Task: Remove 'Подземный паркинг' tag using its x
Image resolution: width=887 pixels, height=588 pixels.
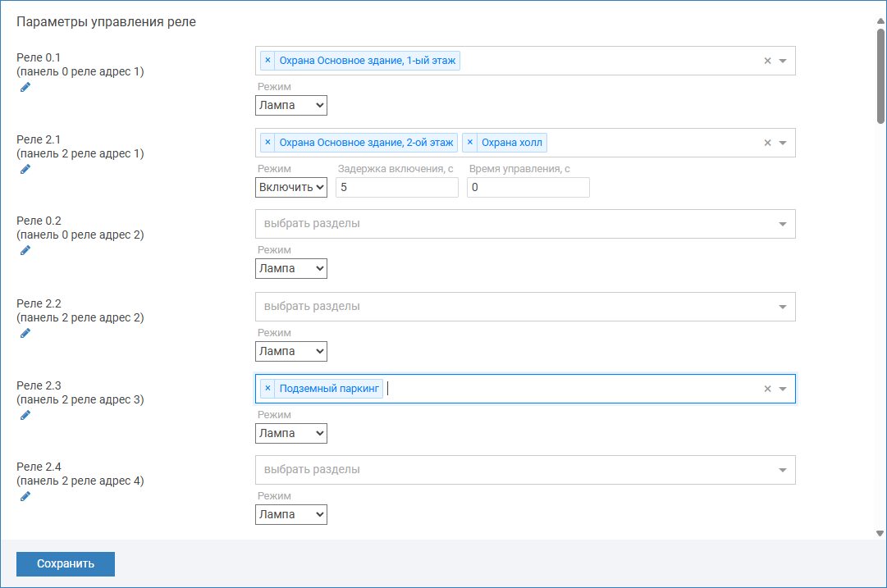Action: click(267, 389)
